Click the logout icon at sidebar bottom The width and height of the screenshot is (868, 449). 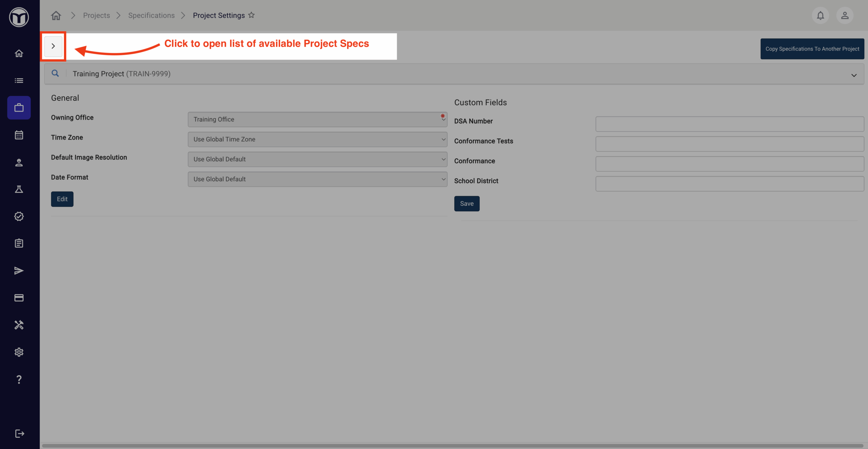(20, 433)
